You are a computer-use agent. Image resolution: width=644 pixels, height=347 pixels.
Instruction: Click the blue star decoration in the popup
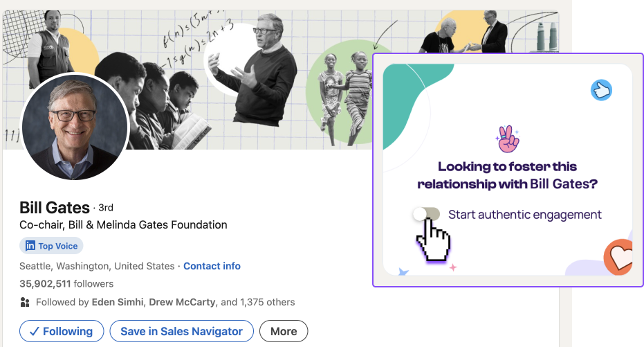[x=404, y=272]
